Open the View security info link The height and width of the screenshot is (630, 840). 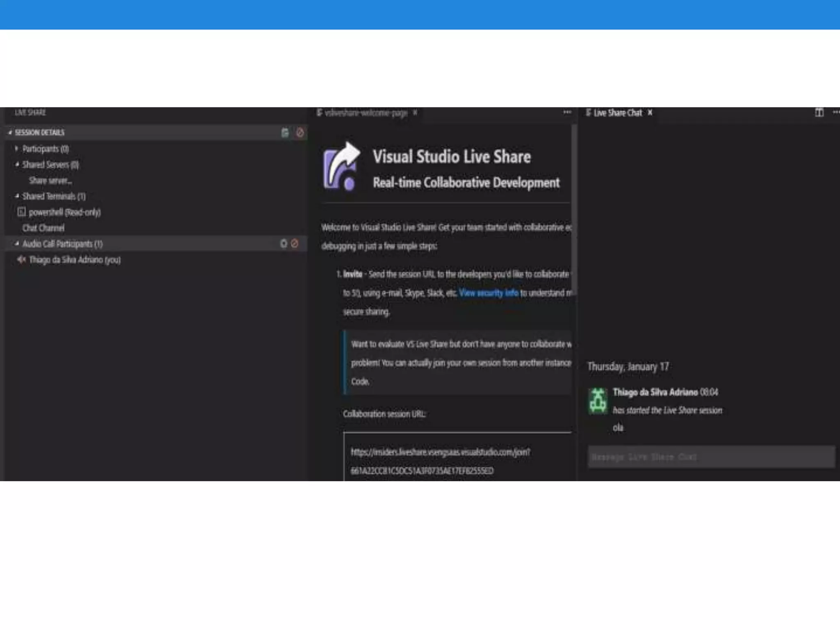pos(488,293)
